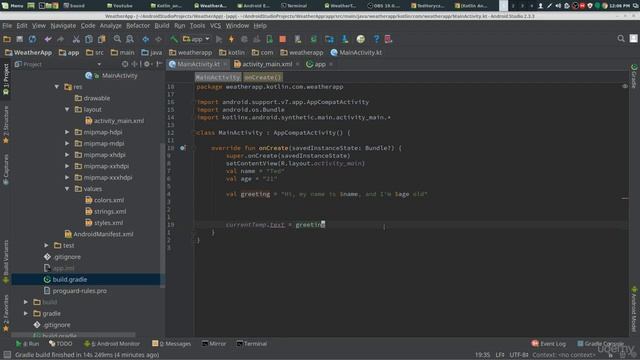Click the Paste toolbar icon
Viewport: 640px width, 360px height.
click(x=101, y=39)
